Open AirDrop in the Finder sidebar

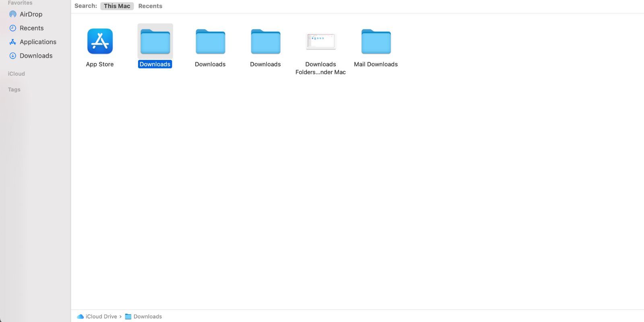point(26,14)
